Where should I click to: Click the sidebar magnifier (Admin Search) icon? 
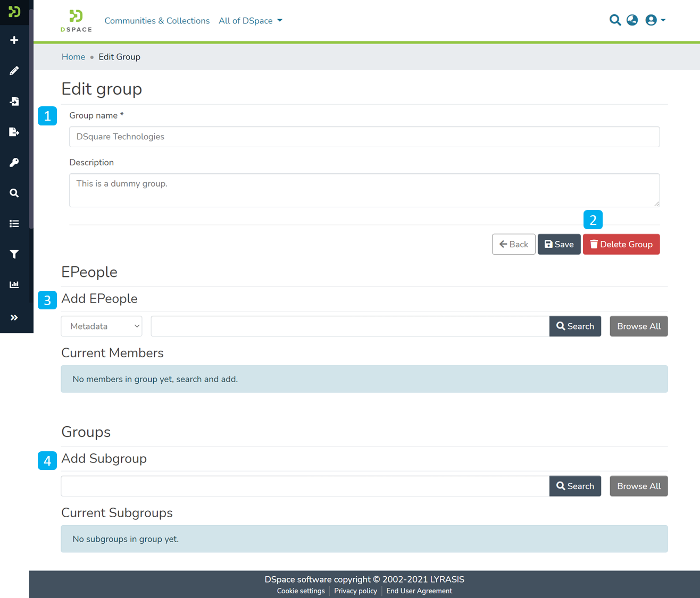tap(14, 193)
